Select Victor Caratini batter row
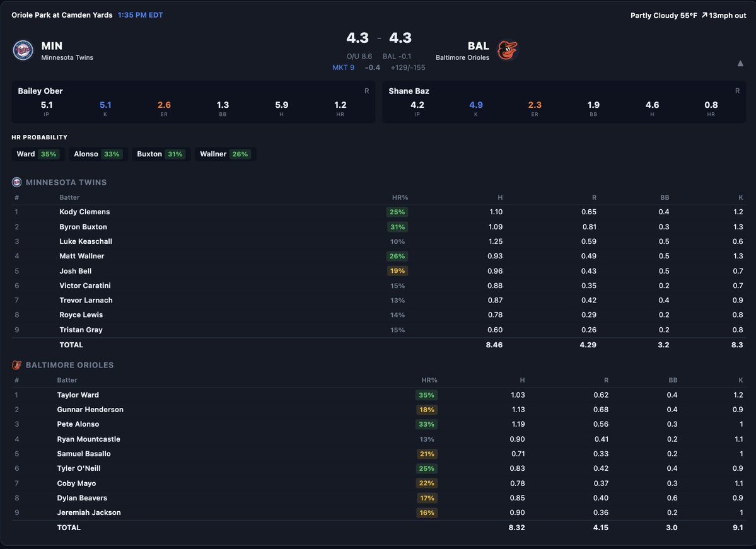This screenshot has height=549, width=756. coord(378,286)
